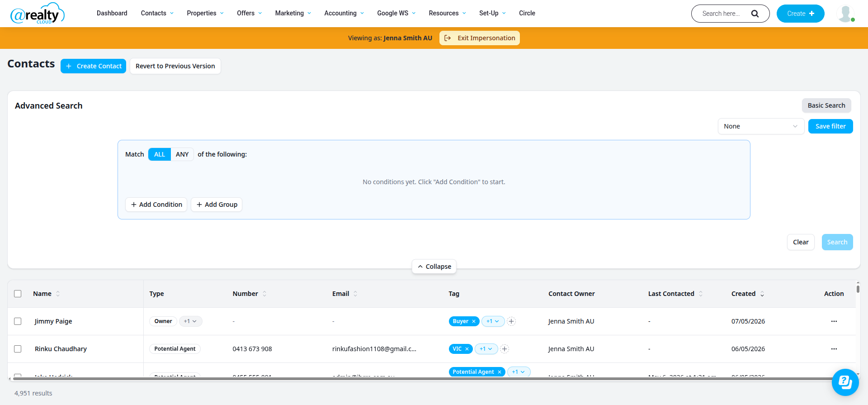
Task: Remove the Buyer tag from Jimmy Paige
Action: [474, 321]
